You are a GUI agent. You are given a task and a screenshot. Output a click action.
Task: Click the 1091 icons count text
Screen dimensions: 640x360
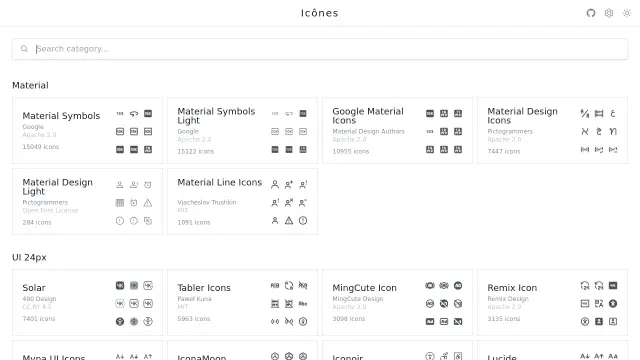[193, 222]
